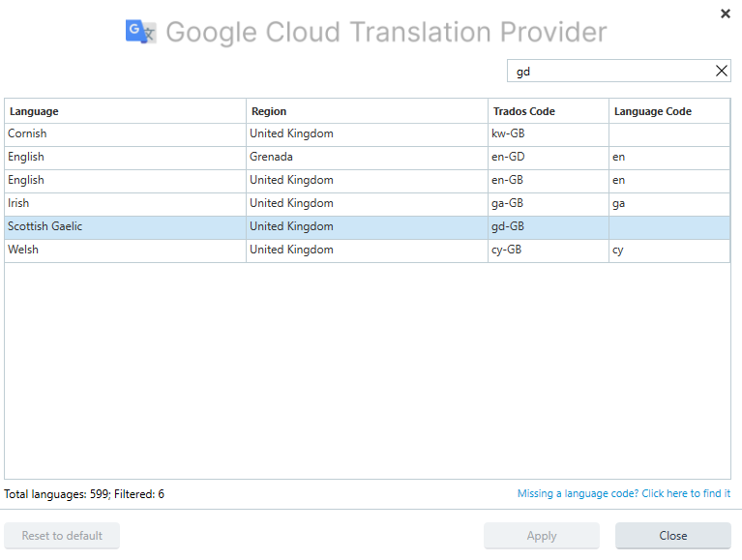Edit the Language Code cell for Scottish Gaelic

tap(668, 226)
